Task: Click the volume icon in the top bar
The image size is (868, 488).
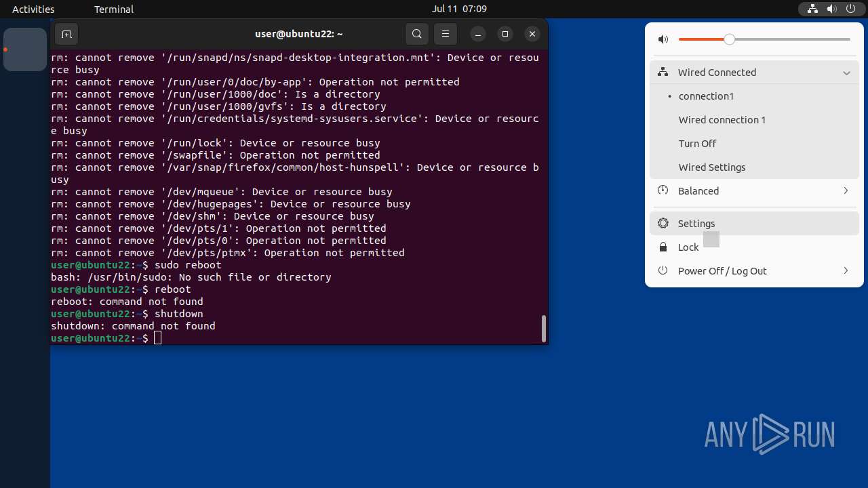Action: point(831,9)
